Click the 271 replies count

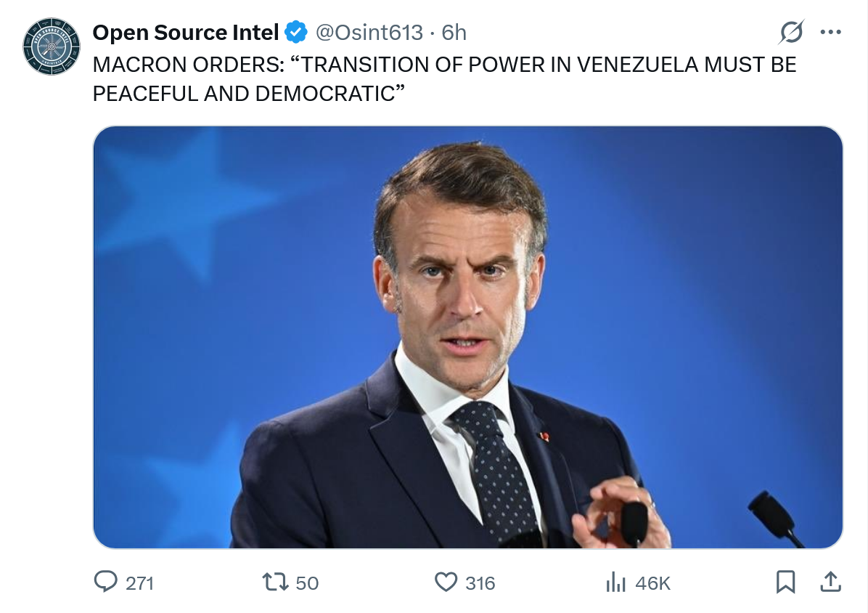[x=139, y=582]
